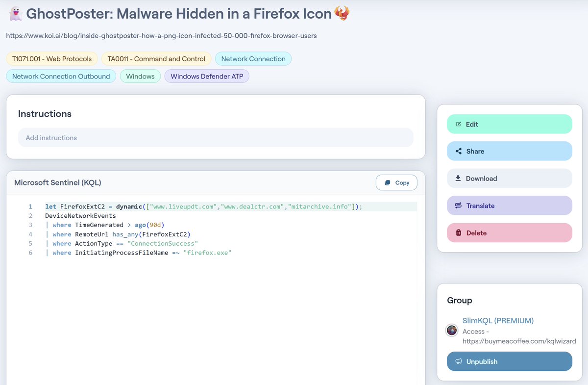Click the Share icon in the sidebar
This screenshot has height=385, width=588.
tap(458, 151)
